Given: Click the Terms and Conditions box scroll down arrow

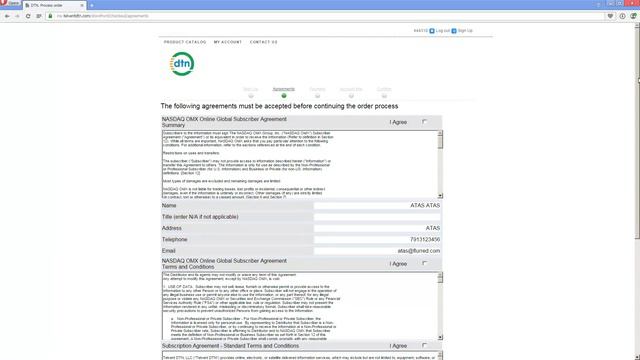Looking at the screenshot, I should click(440, 338).
